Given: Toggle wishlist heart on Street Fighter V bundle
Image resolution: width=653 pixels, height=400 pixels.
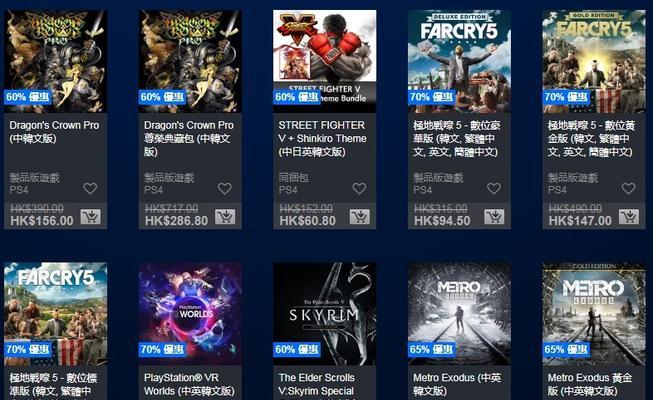Looking at the screenshot, I should 359,188.
